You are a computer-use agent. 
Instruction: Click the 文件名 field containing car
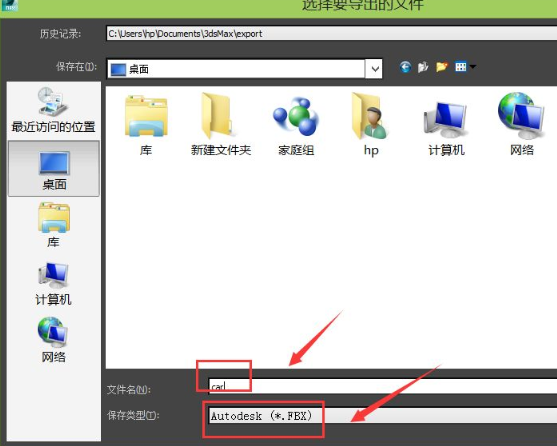click(x=383, y=386)
